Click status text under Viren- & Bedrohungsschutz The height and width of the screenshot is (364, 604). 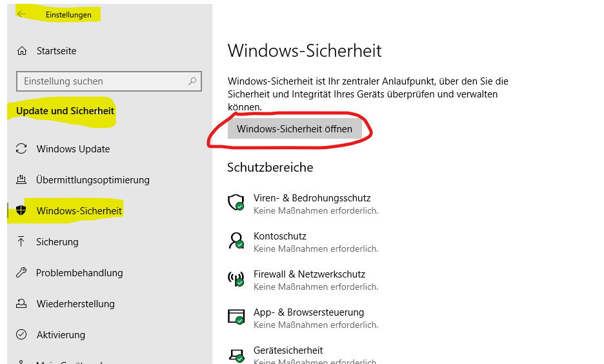coord(316,210)
